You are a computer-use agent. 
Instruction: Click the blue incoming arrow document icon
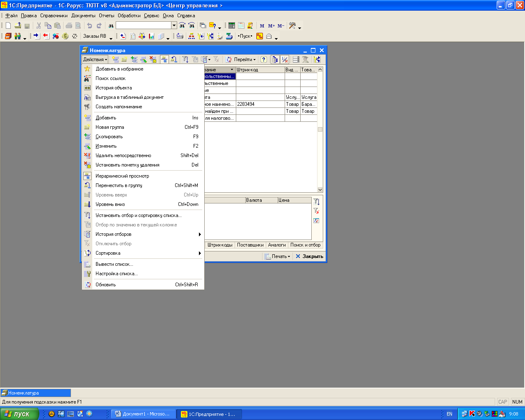37,36
